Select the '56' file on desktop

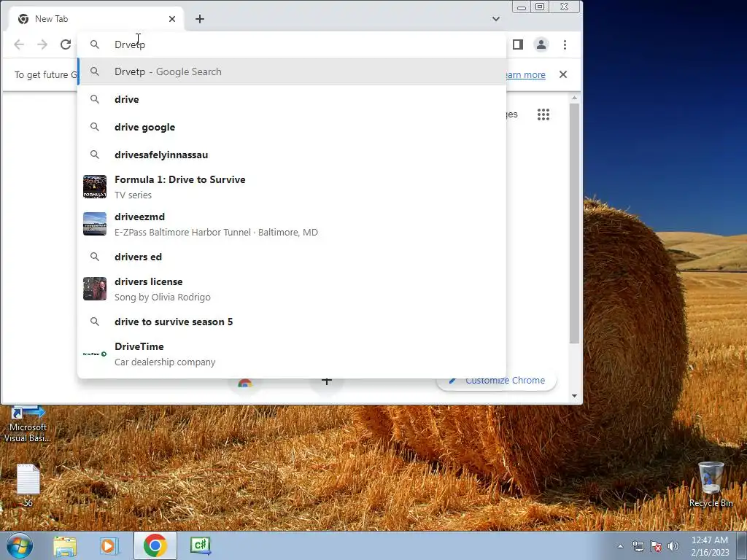click(28, 485)
